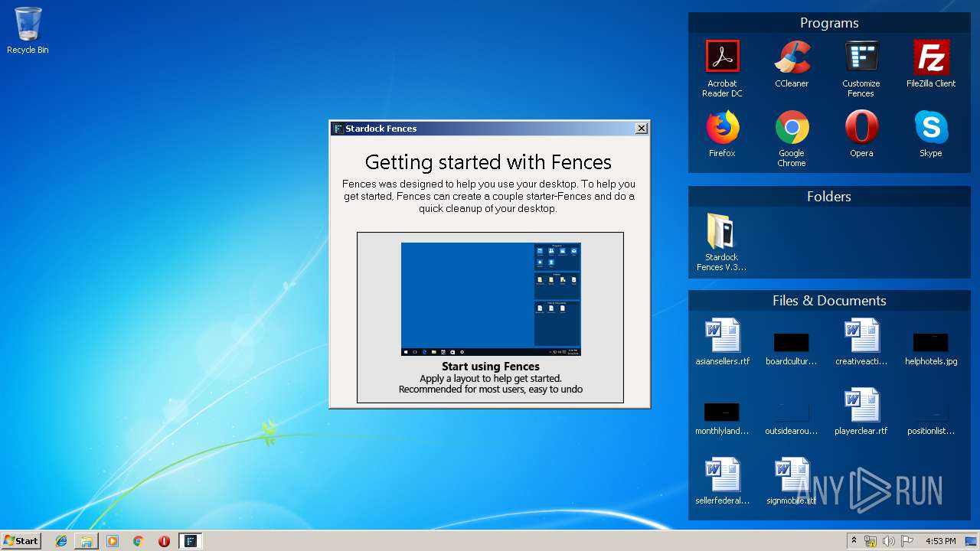
Task: Open Opera from the taskbar
Action: (x=164, y=541)
